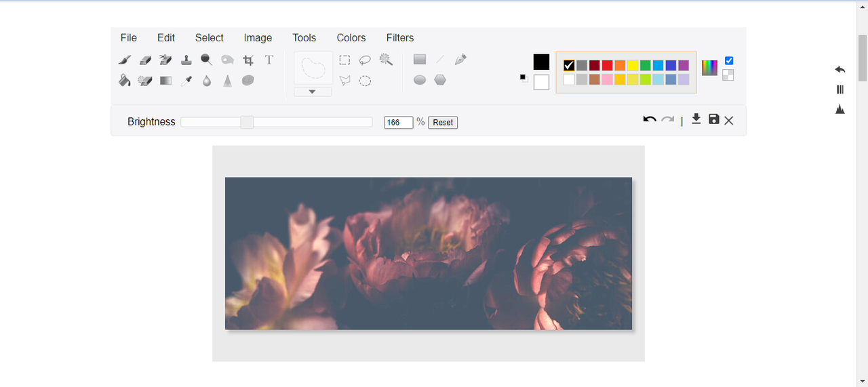Select the magic eraser tool
The width and height of the screenshot is (868, 387).
pos(144,81)
